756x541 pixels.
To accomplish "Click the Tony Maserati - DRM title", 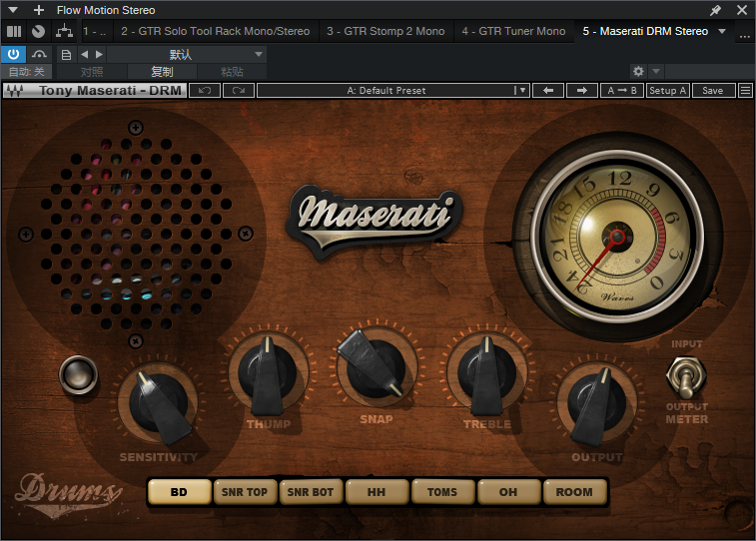I will (110, 91).
